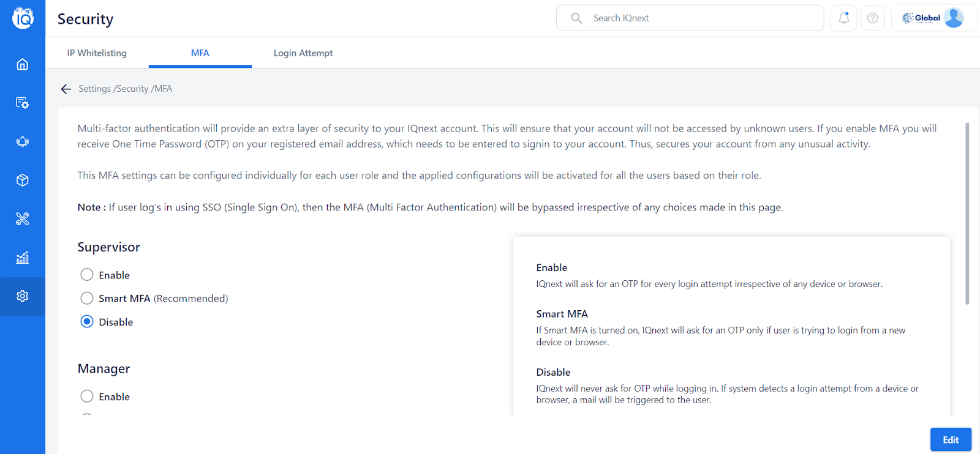Image resolution: width=980 pixels, height=454 pixels.
Task: Click the Edit button
Action: [951, 440]
